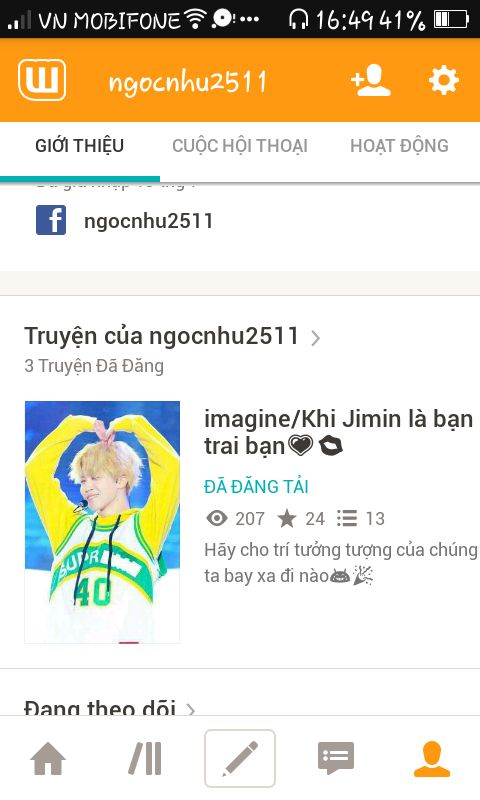Viewport: 480px width, 800px height.
Task: Tap the Wattpad logo icon
Action: (x=42, y=80)
